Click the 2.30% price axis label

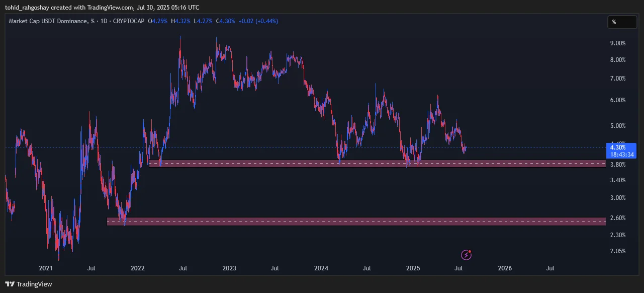pos(617,235)
